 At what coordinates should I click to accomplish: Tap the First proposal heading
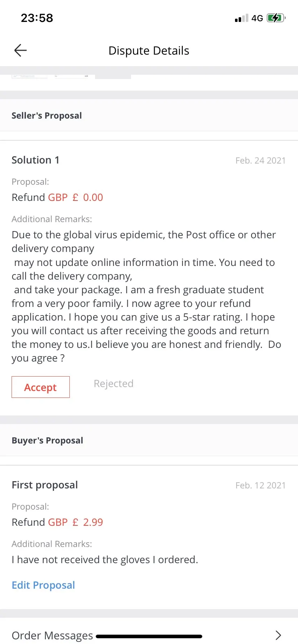pyautogui.click(x=45, y=485)
